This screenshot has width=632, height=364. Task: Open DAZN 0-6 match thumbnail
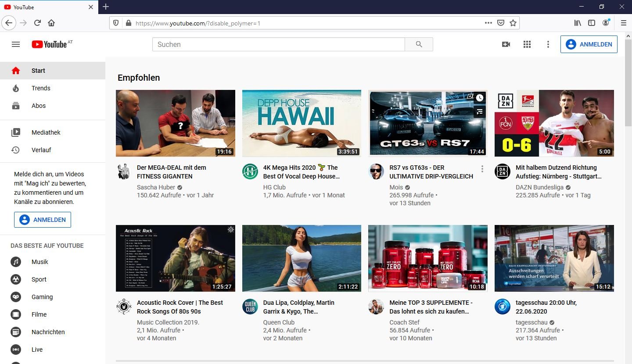(554, 123)
